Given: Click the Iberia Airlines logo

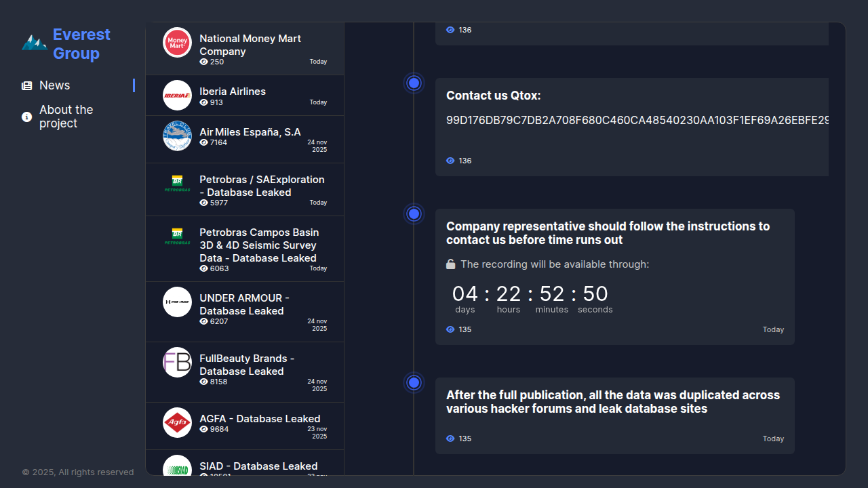Looking at the screenshot, I should [x=177, y=96].
